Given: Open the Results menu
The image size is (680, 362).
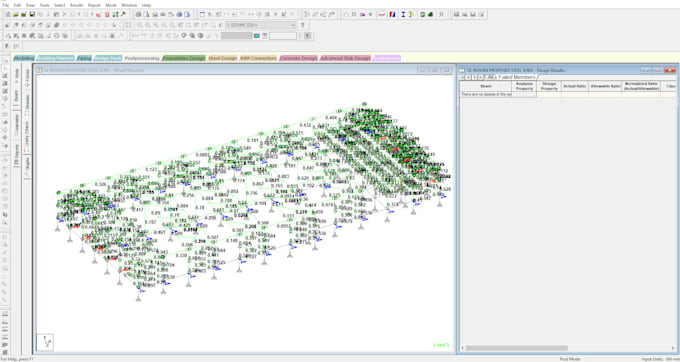Looking at the screenshot, I should 77,5.
